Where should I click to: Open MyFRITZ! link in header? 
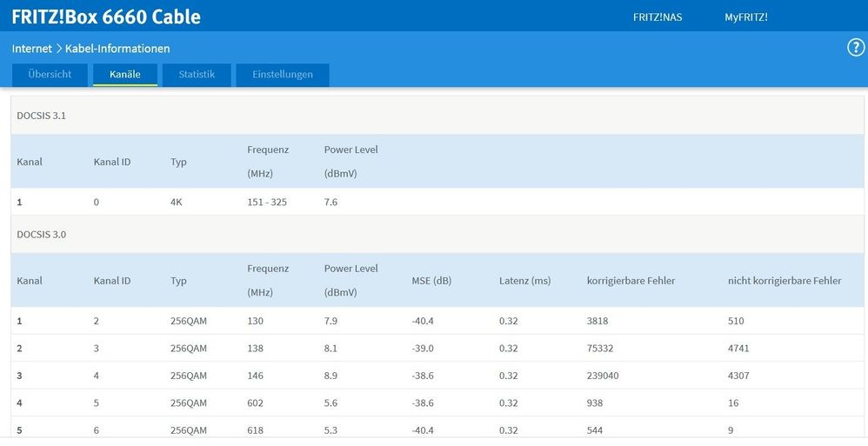point(745,17)
